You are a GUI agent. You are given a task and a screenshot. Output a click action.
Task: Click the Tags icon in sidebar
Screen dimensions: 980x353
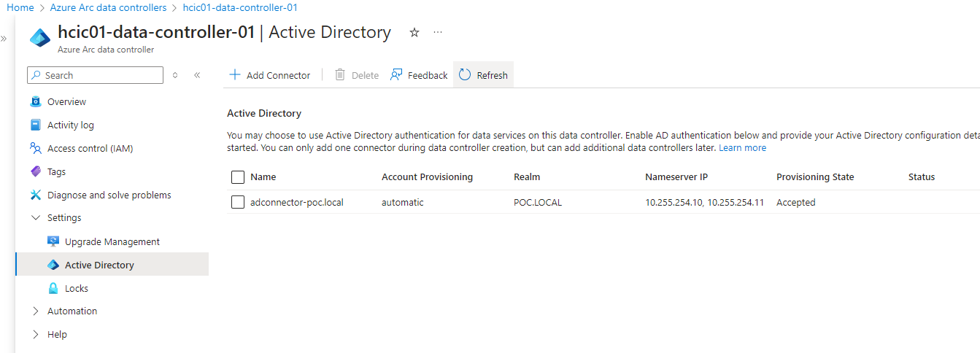[36, 172]
